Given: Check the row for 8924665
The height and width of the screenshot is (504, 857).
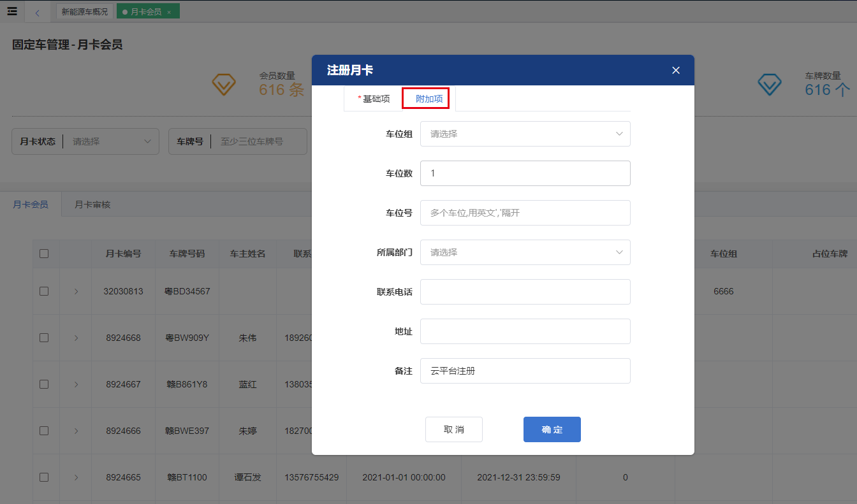Looking at the screenshot, I should (44, 477).
